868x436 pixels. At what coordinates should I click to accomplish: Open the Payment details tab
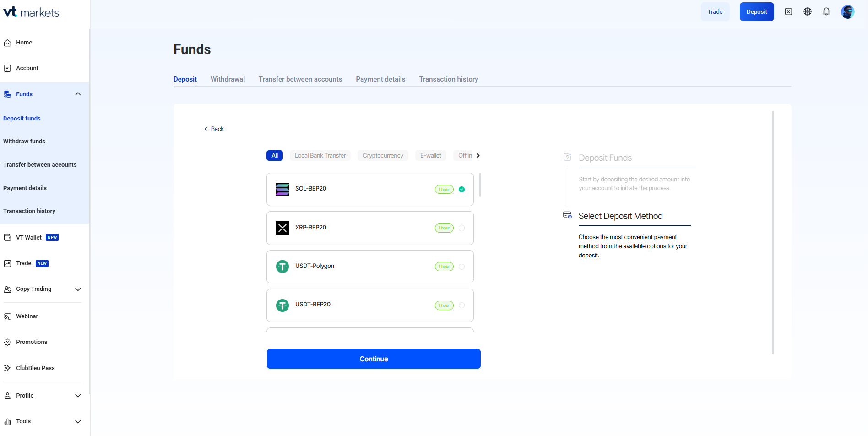pos(380,79)
